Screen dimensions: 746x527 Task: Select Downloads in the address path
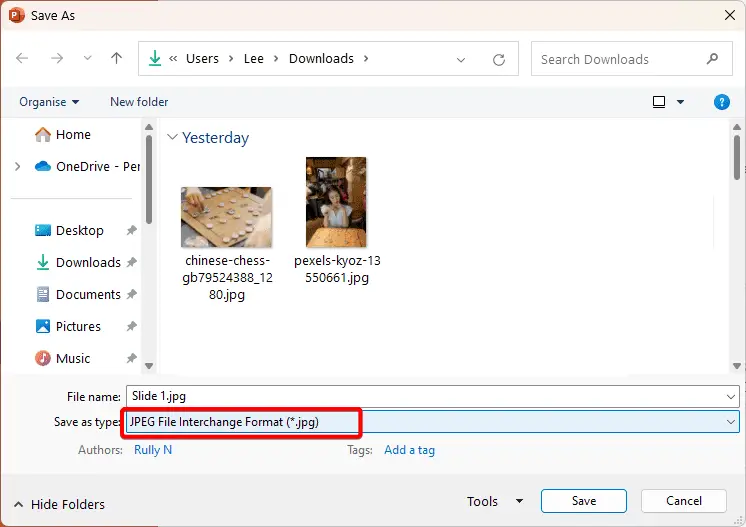(x=321, y=59)
